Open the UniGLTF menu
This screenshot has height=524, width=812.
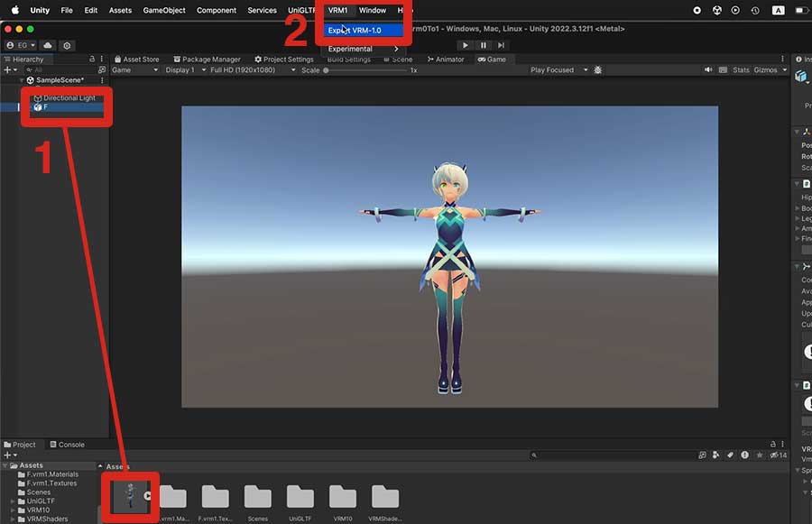point(302,10)
